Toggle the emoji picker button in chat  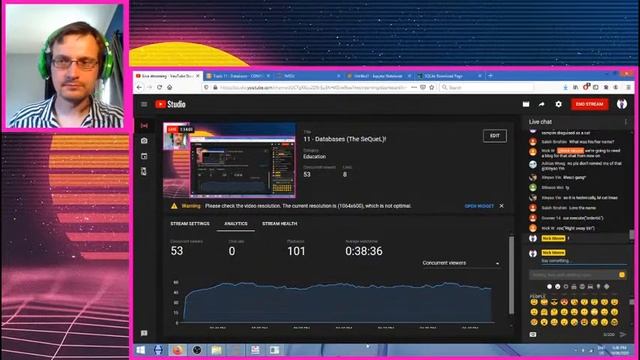point(622,275)
